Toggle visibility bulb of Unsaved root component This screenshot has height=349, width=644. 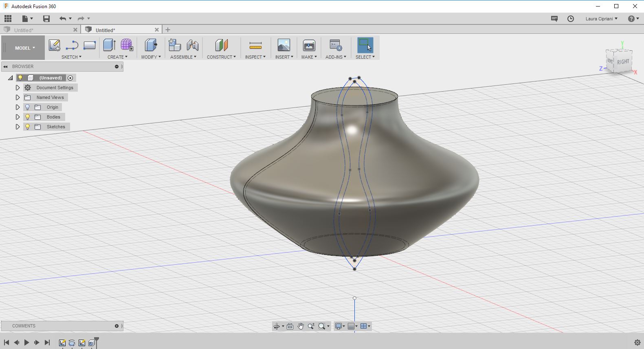pyautogui.click(x=20, y=78)
